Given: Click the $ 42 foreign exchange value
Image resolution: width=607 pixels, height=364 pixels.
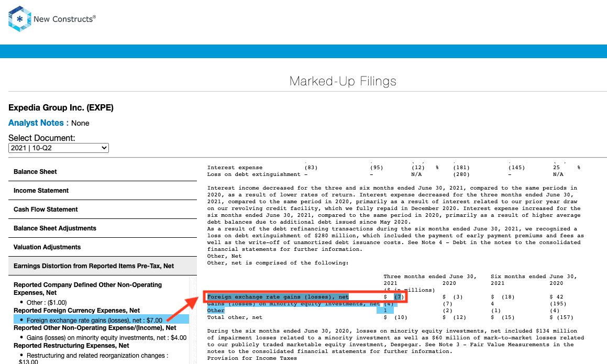Looking at the screenshot, I should click(556, 297).
